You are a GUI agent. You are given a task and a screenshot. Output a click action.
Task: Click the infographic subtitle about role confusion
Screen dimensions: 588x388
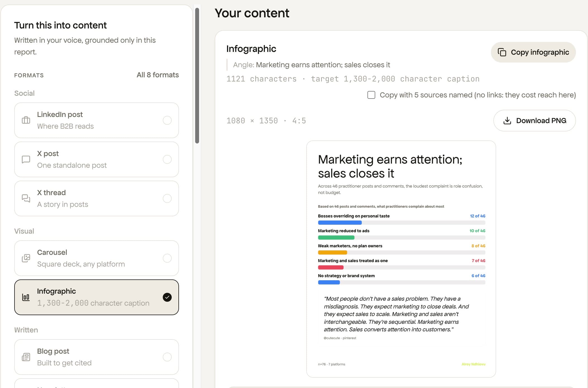tap(400, 189)
